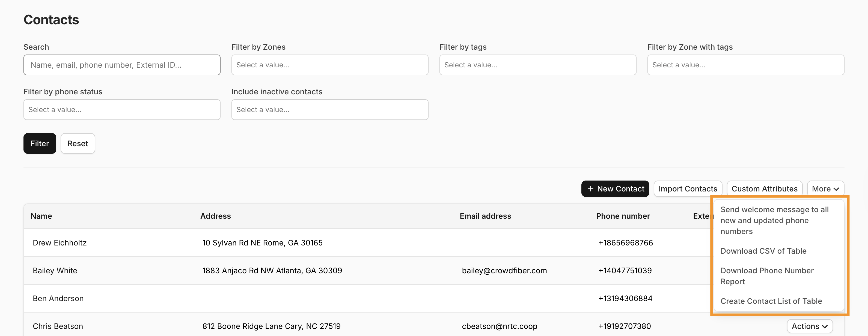Click bailey@crowdfiber.com email link
Screen dimensions: 868x336
point(504,270)
